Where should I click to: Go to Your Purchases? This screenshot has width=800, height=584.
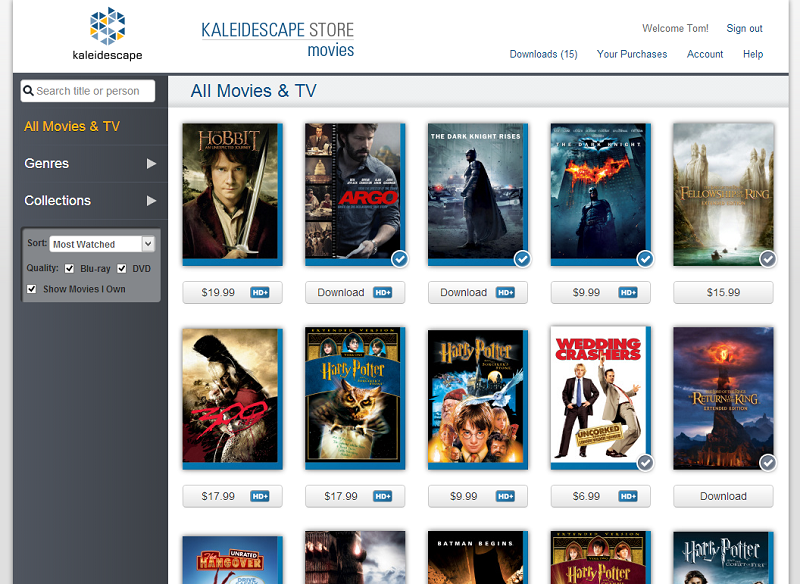pyautogui.click(x=632, y=54)
